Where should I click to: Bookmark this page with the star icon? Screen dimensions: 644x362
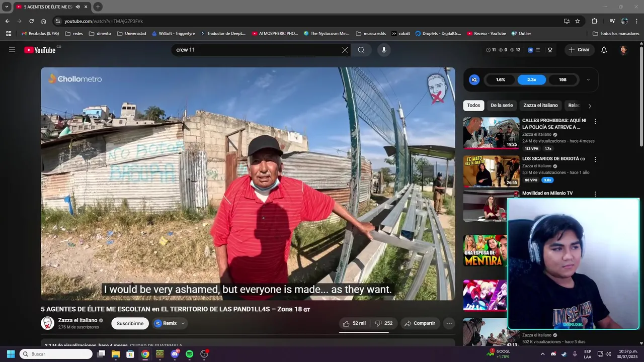point(578,21)
